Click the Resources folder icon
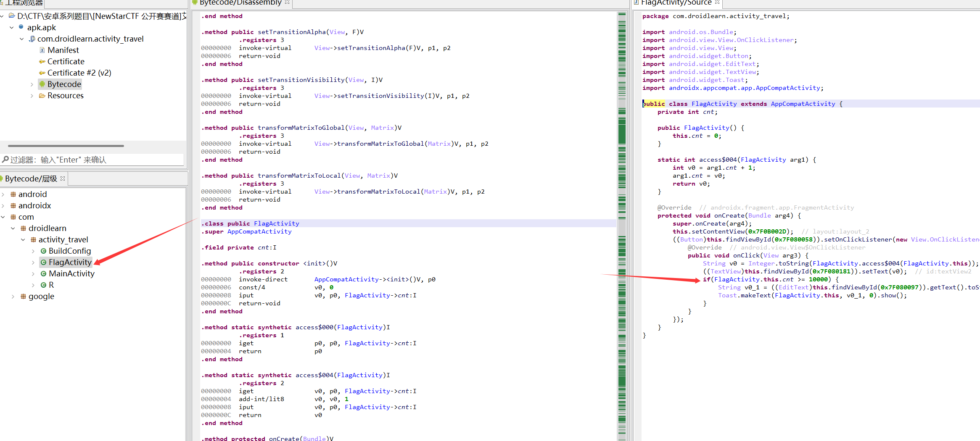The image size is (980, 441). coord(42,95)
